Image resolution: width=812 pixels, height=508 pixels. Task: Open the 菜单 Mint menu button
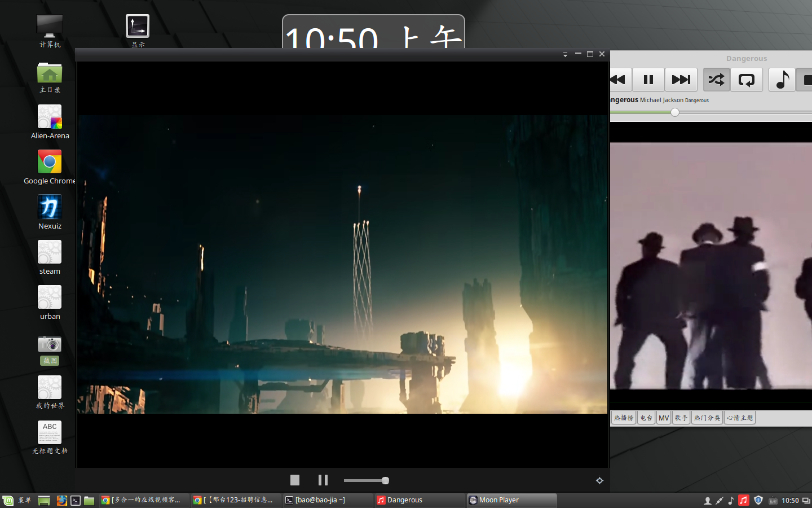click(17, 500)
